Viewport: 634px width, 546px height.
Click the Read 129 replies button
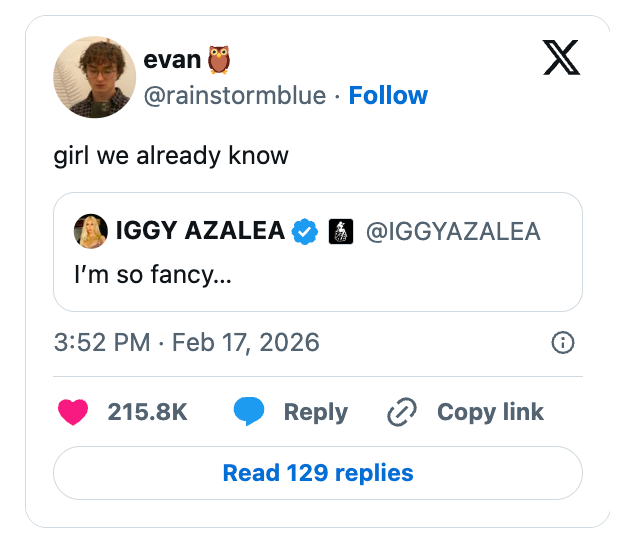(317, 473)
